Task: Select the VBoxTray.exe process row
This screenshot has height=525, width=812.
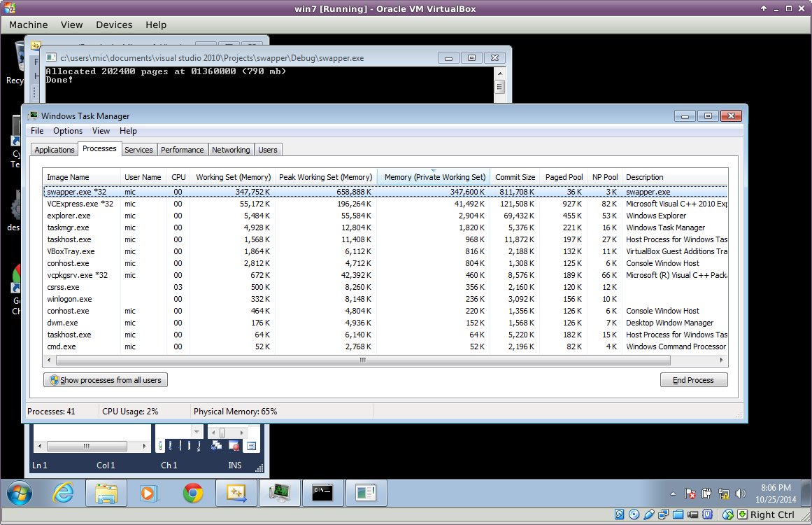Action: 385,251
